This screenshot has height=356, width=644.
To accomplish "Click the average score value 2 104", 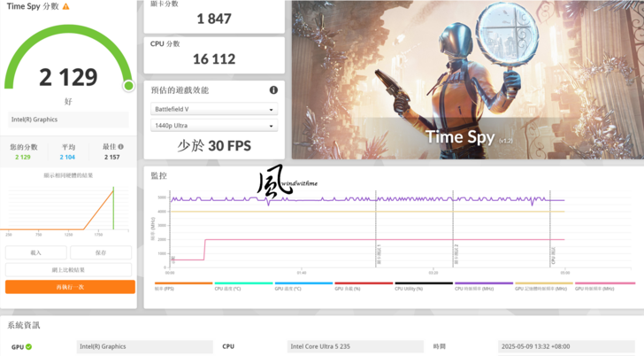I will (x=67, y=157).
